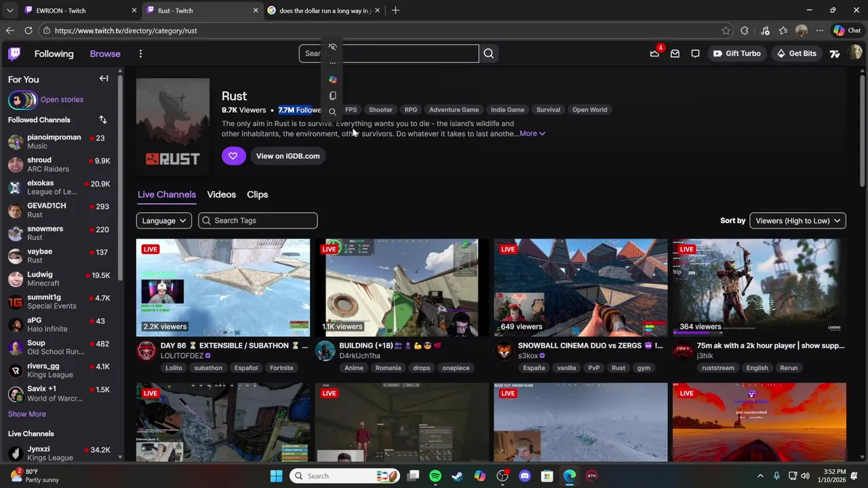
Task: Open Copilot Chat in the browser toolbar
Action: [x=847, y=30]
